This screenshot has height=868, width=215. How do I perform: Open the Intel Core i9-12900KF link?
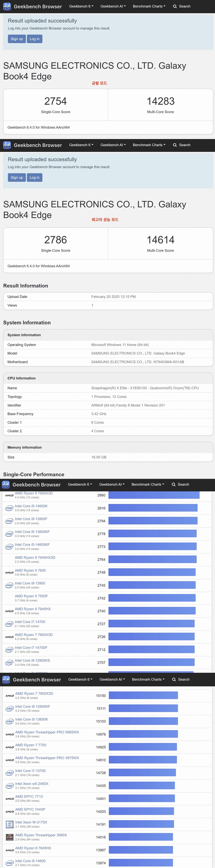[x=33, y=707]
